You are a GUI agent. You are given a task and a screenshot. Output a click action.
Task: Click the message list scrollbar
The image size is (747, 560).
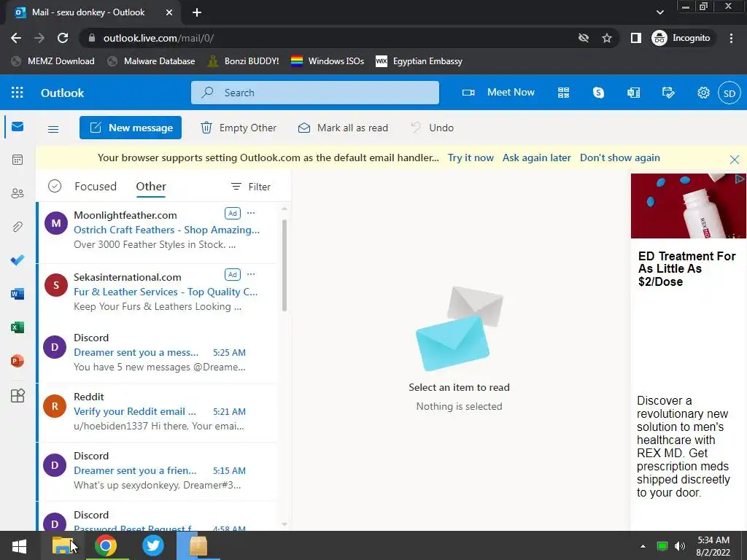(285, 265)
